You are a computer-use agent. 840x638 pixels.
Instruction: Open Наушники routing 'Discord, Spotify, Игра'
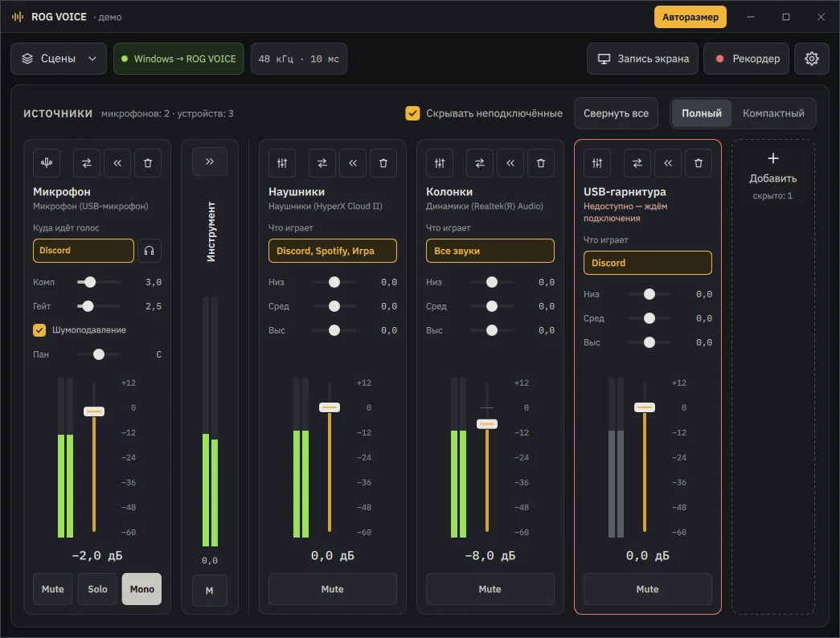coord(333,251)
